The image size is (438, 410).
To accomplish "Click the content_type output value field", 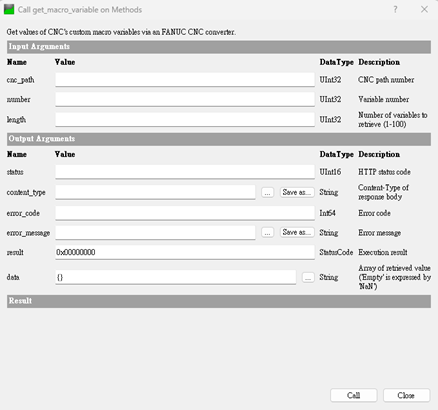I will click(155, 192).
